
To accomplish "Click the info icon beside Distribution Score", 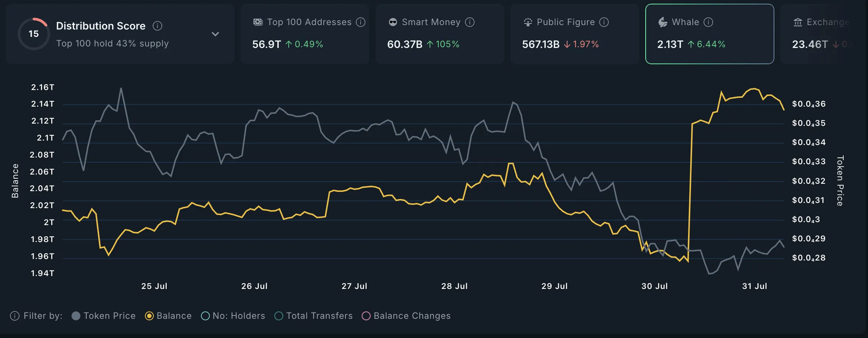I will [157, 26].
